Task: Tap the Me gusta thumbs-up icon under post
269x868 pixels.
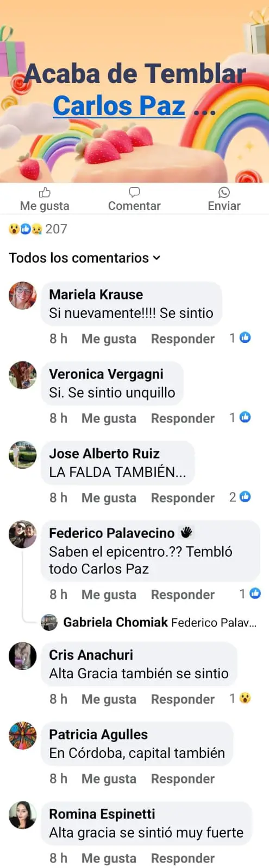Action: point(45,192)
